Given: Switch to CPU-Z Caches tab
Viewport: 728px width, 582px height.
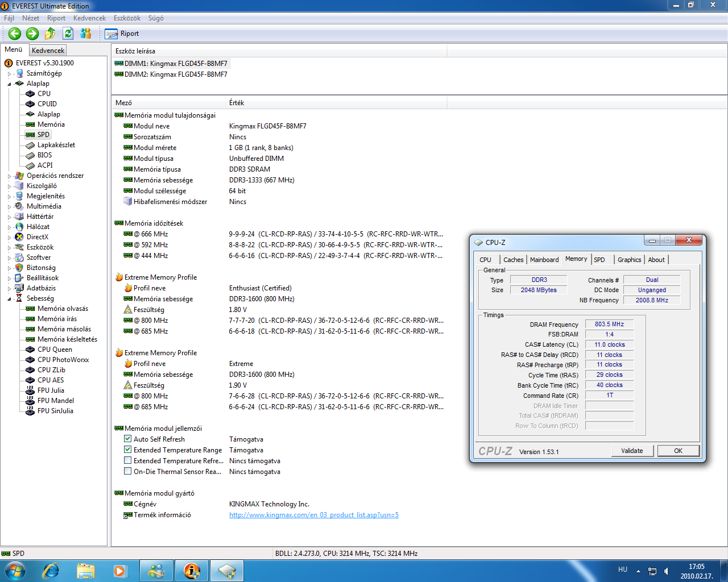Looking at the screenshot, I should pyautogui.click(x=513, y=260).
